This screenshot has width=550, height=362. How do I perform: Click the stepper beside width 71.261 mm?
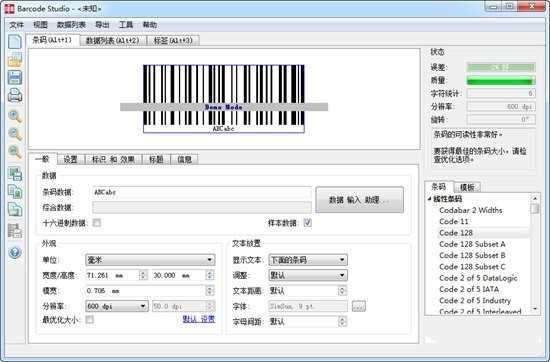[x=143, y=275]
